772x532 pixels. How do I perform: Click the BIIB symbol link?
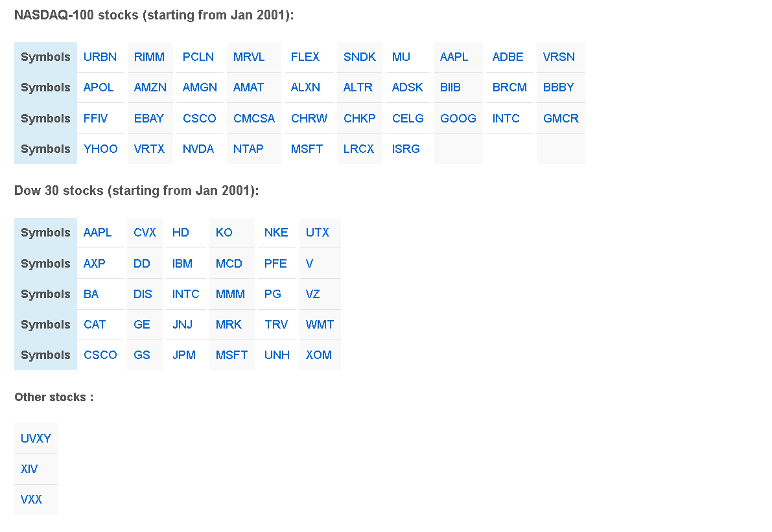coord(450,87)
